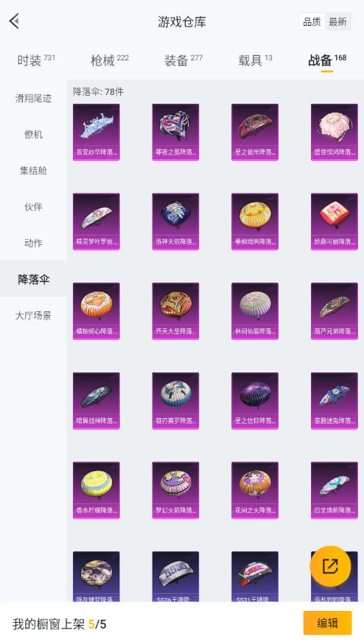Viewport: 364px width, 644px height.
Task: Select 伙伴 in the left sidebar
Action: click(33, 207)
